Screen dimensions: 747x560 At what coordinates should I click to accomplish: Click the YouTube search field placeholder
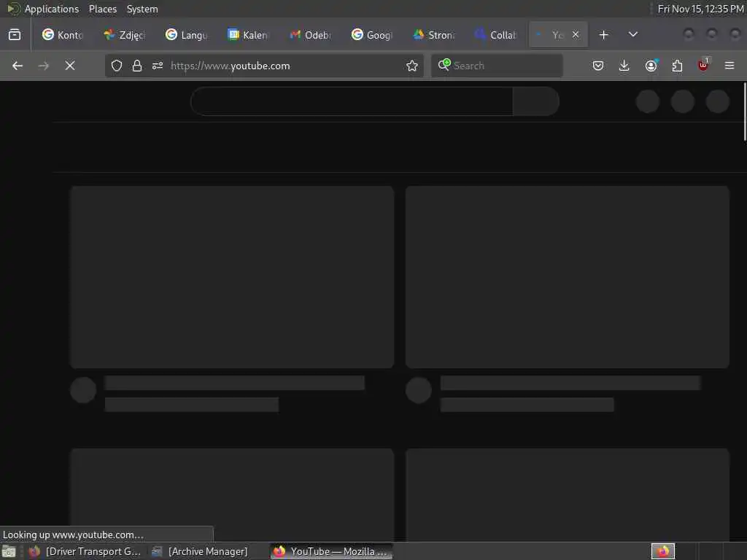click(x=352, y=101)
